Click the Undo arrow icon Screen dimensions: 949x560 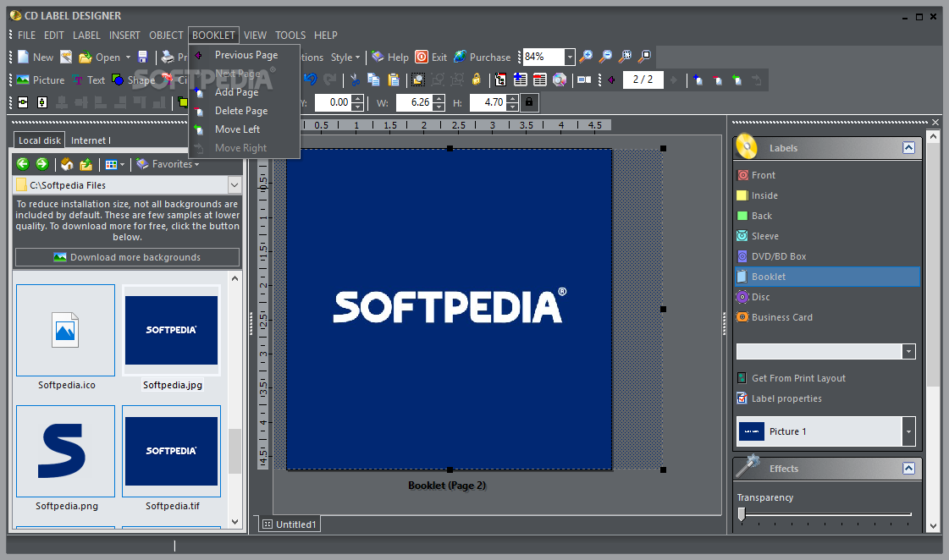pos(311,80)
